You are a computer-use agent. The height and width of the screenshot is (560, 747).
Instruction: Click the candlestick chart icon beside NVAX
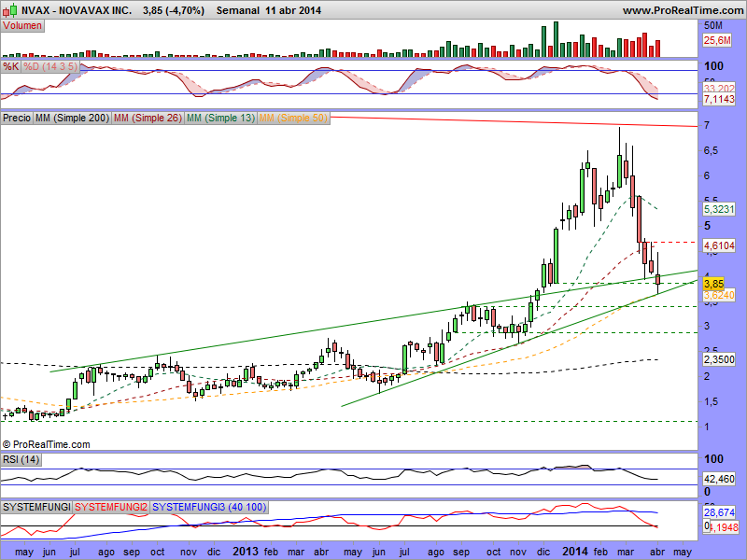(x=10, y=10)
